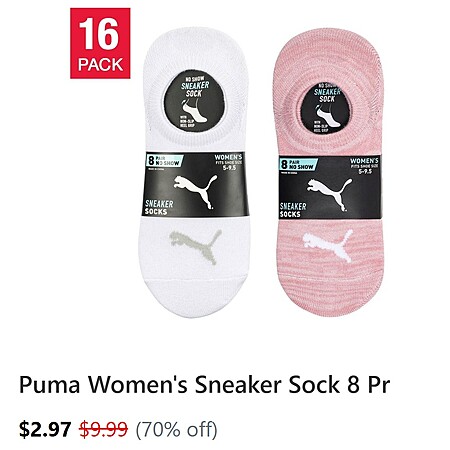This screenshot has height=450, width=450.
Task: Click the round No Show label on pink sock
Action: pyautogui.click(x=325, y=109)
